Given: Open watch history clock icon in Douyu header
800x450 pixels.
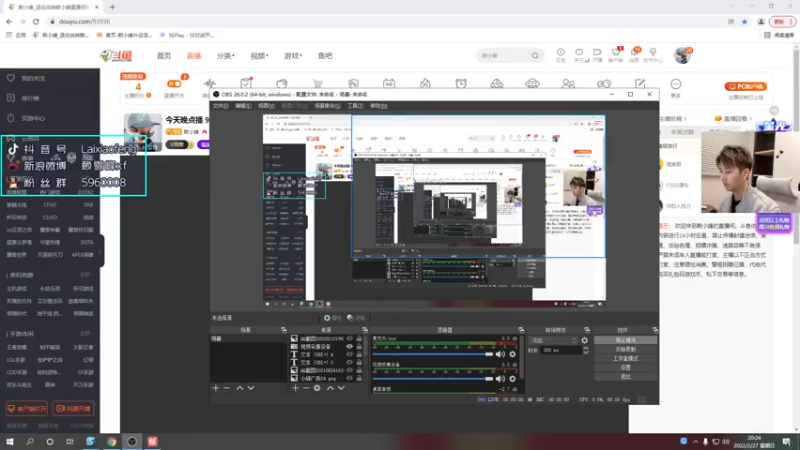Looking at the screenshot, I should pos(560,53).
